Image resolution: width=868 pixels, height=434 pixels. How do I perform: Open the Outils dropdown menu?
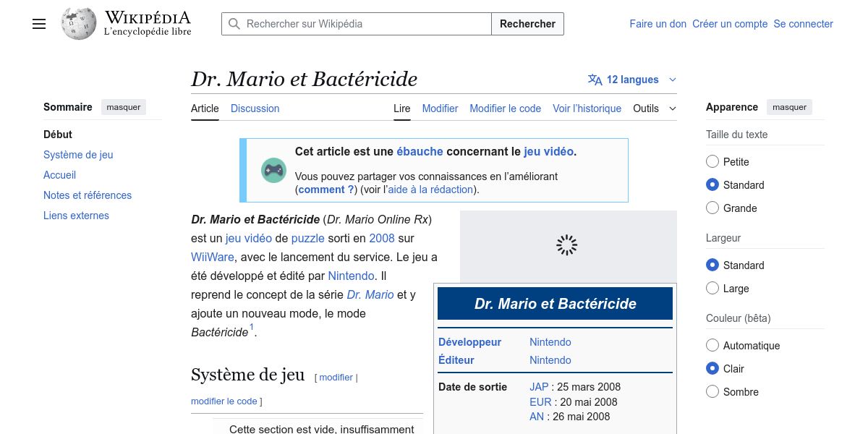pyautogui.click(x=655, y=109)
